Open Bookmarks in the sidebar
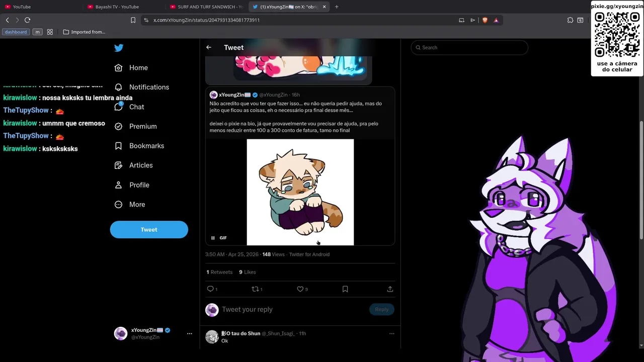 [139, 146]
